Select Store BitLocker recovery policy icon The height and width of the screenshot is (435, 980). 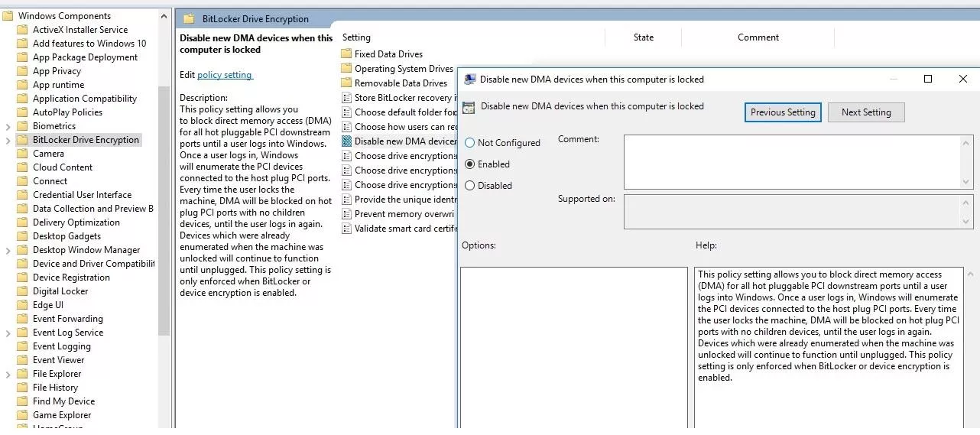coord(347,98)
